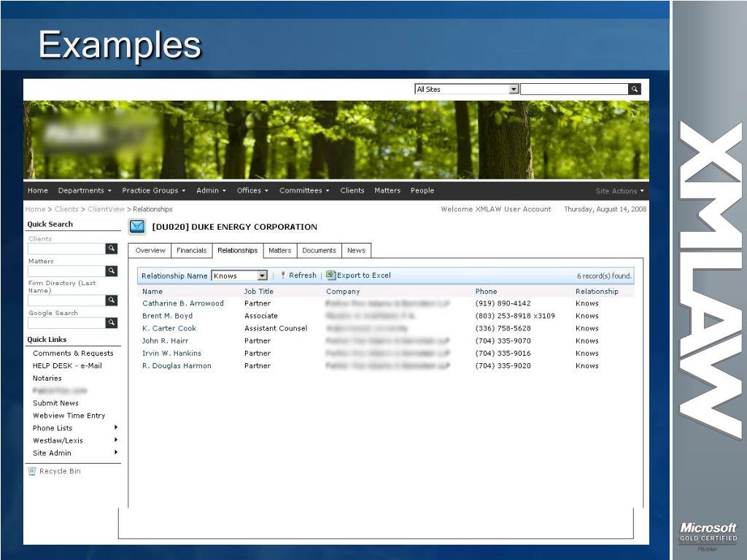Open contact John R. Hairr
The image size is (747, 560).
(x=166, y=341)
